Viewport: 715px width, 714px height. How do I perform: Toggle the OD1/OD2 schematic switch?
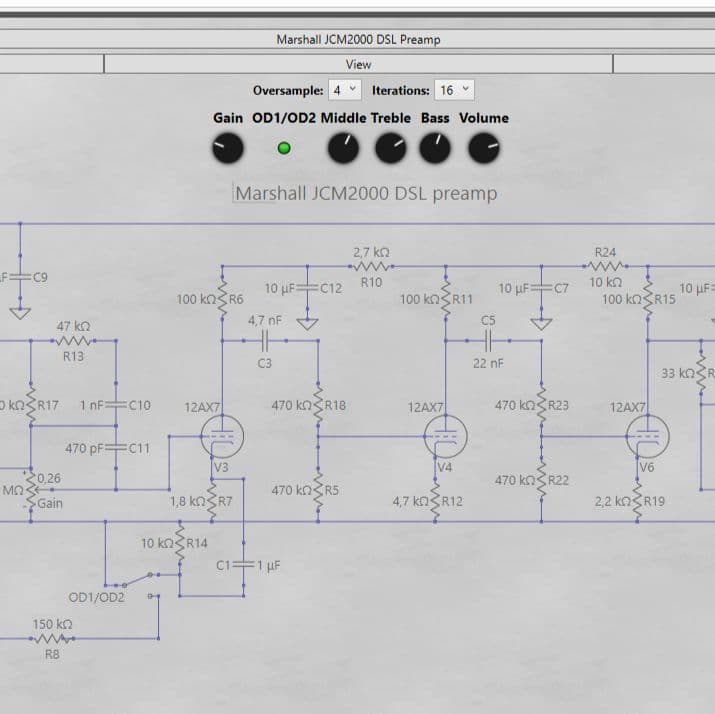[x=137, y=585]
